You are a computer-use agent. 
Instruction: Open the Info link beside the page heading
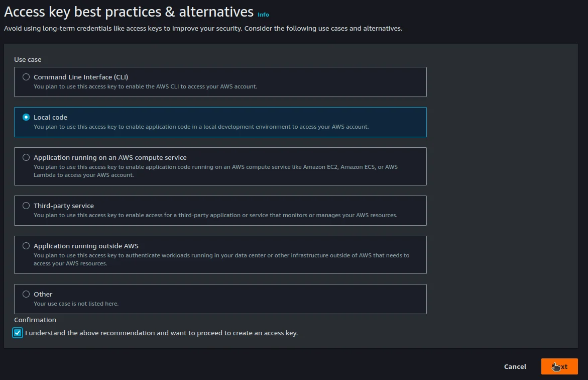(x=263, y=15)
